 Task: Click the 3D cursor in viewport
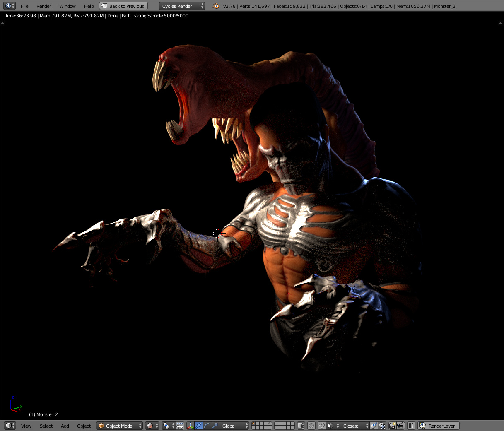click(217, 234)
